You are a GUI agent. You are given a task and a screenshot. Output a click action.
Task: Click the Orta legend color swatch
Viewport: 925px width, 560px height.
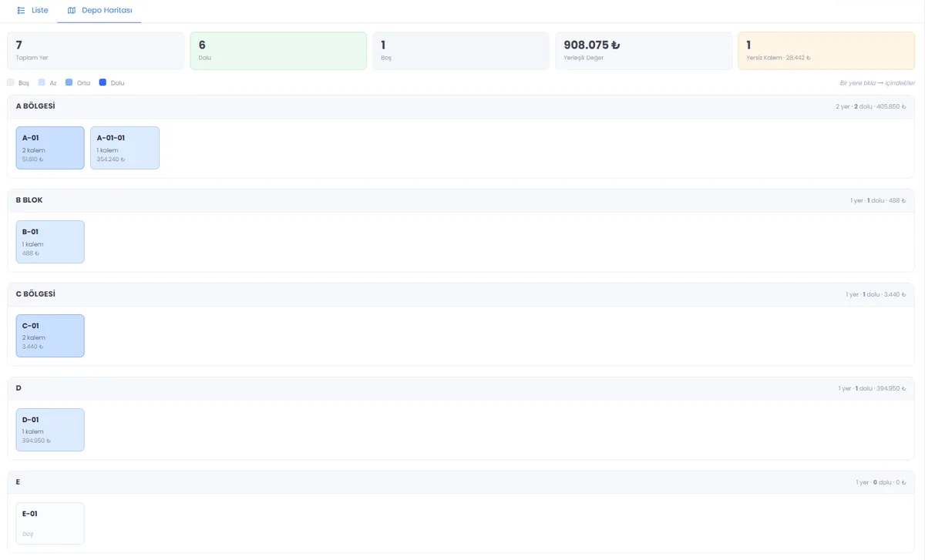coord(69,82)
